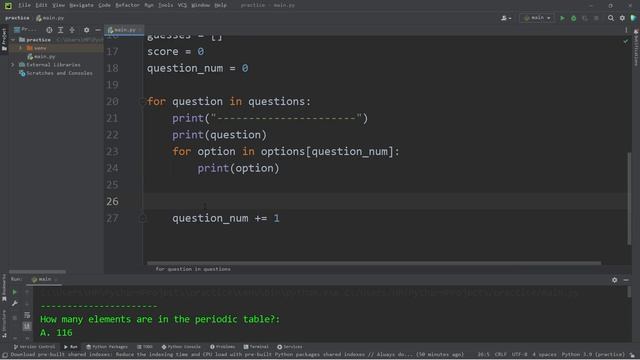Image resolution: width=640 pixels, height=360 pixels.
Task: Open Project panel options gear
Action: click(x=86, y=30)
